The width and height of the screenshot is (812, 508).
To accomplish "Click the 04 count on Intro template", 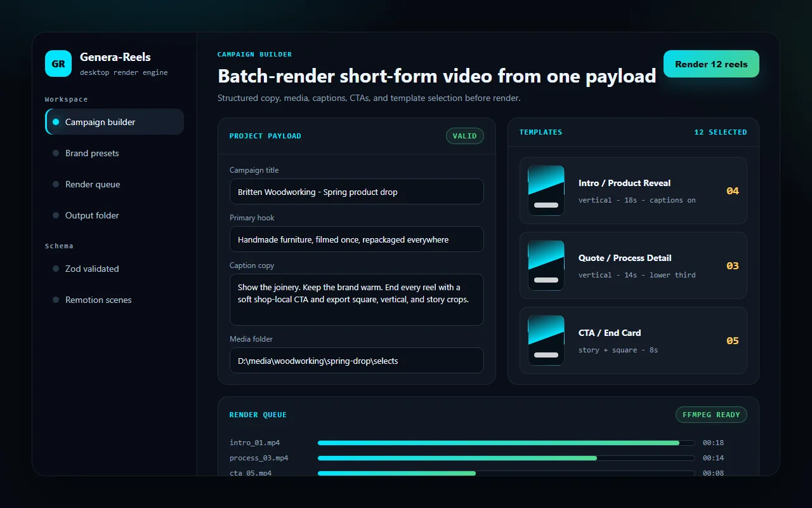I will pyautogui.click(x=733, y=191).
